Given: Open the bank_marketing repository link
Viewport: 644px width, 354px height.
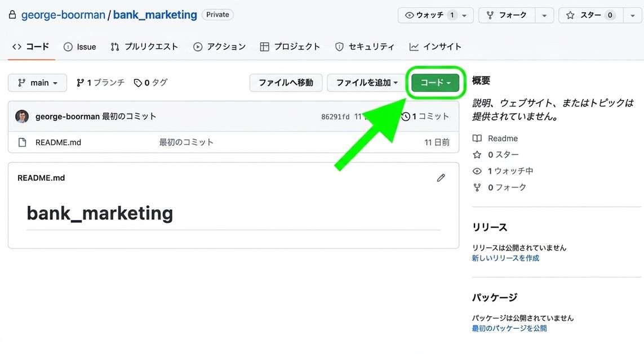Looking at the screenshot, I should (155, 15).
